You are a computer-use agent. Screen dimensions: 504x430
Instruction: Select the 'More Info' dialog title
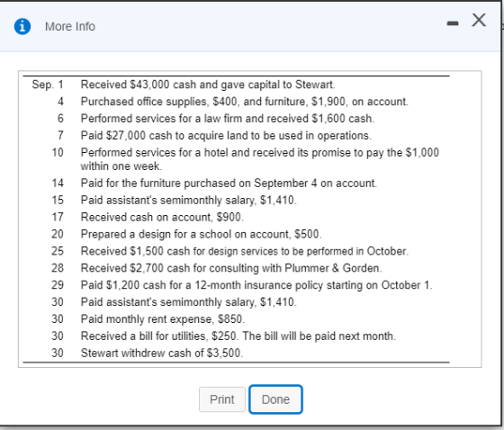pyautogui.click(x=70, y=27)
